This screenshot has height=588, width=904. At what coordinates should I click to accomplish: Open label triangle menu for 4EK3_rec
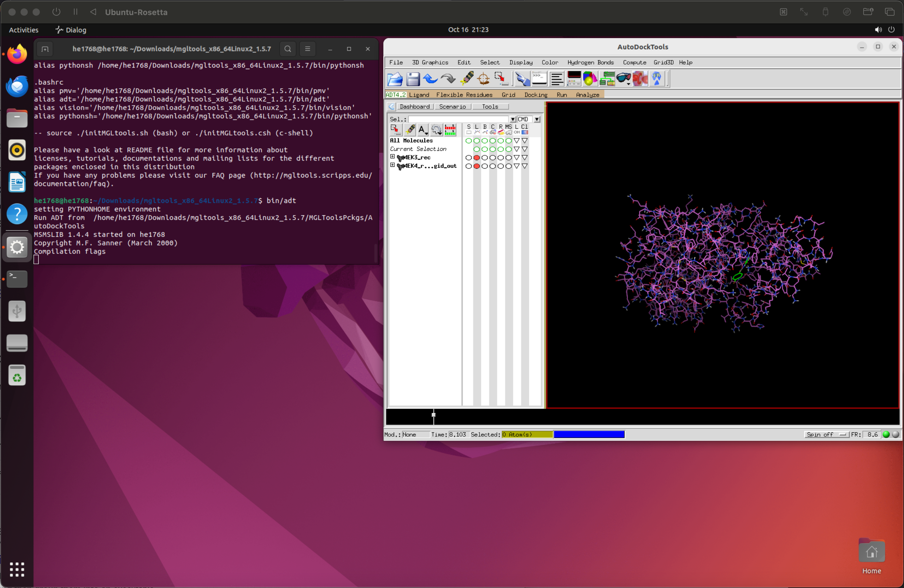[517, 157]
